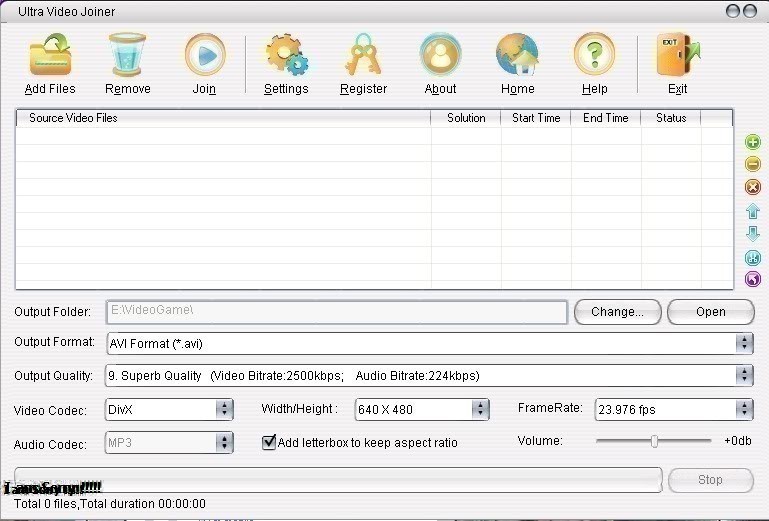The image size is (769, 521).
Task: Open Settings with the gears icon
Action: point(286,56)
